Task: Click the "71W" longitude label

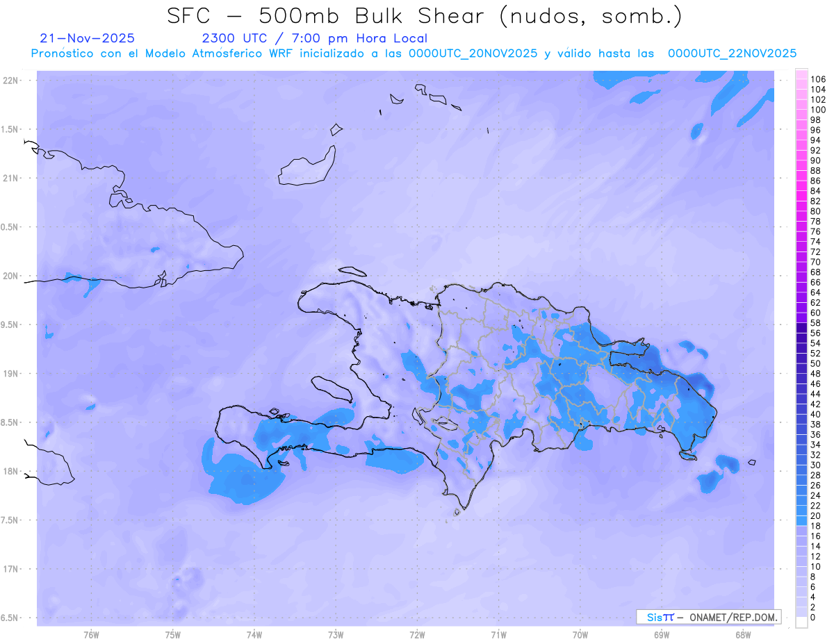Action: [x=498, y=635]
